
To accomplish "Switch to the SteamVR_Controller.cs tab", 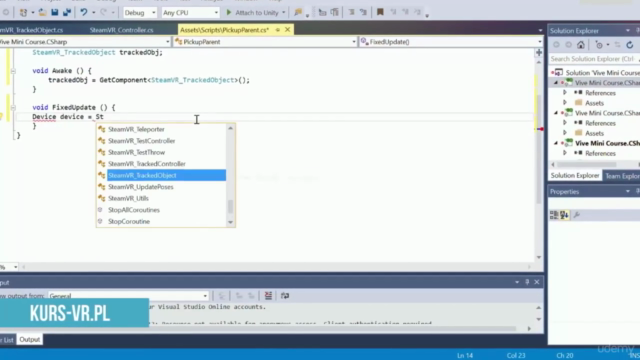I will pyautogui.click(x=122, y=30).
